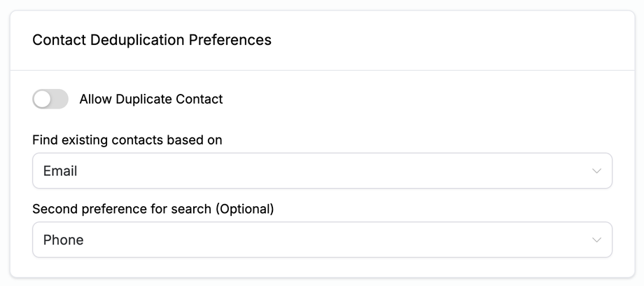This screenshot has width=644, height=286.
Task: Click the down arrow beside Email
Action: tap(596, 171)
